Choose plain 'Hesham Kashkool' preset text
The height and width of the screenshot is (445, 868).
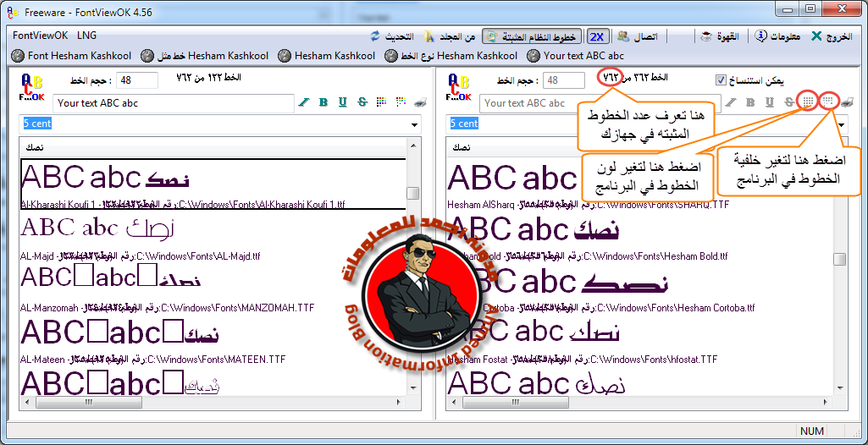[x=327, y=56]
